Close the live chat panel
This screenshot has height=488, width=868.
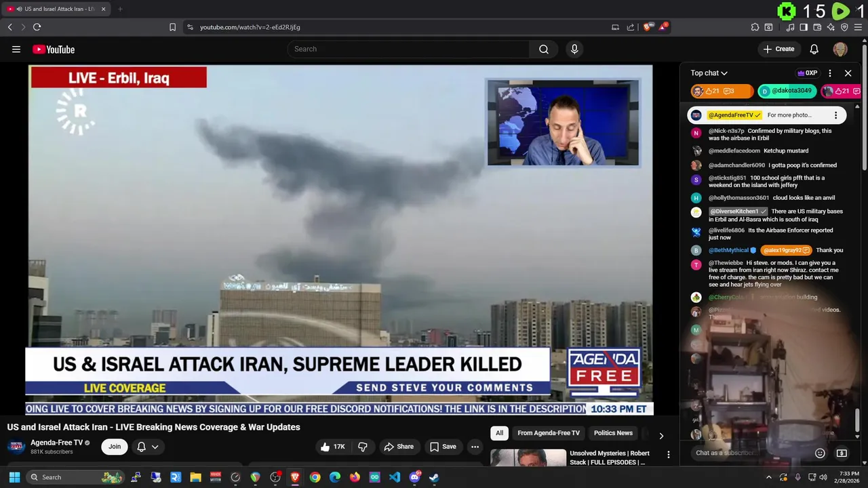848,73
